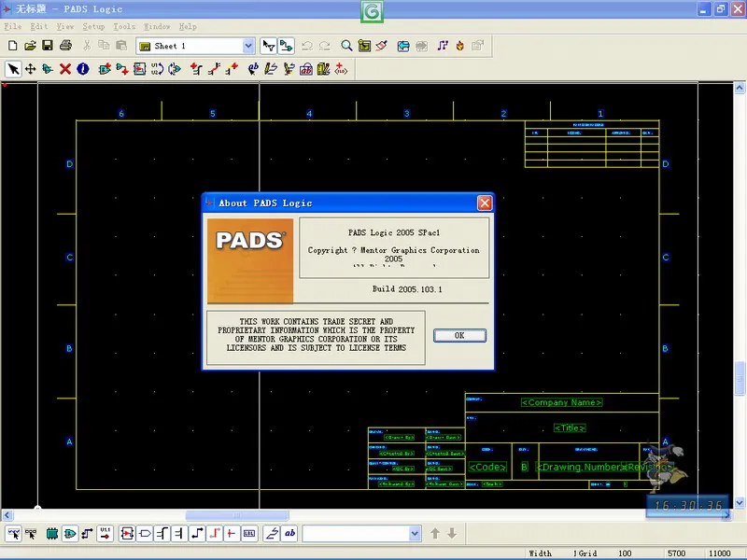The image size is (747, 560).
Task: Activate the Move cross-arrows tool
Action: (x=31, y=69)
